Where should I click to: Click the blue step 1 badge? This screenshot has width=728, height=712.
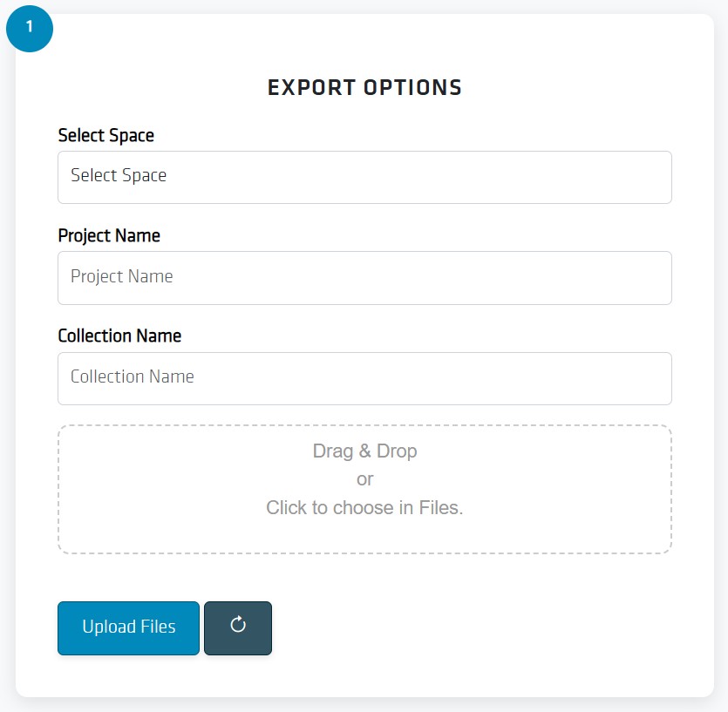30,27
